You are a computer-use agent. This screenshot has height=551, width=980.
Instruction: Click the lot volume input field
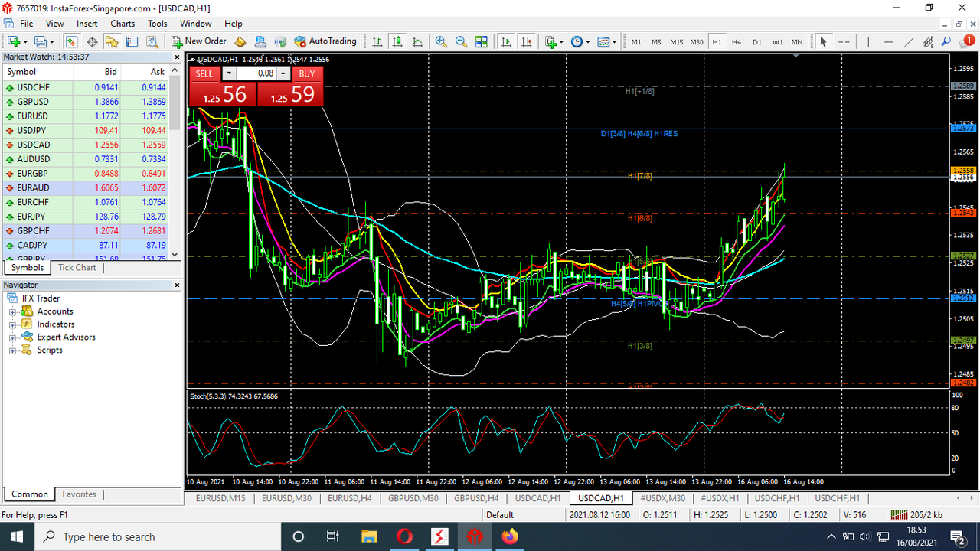coord(256,73)
